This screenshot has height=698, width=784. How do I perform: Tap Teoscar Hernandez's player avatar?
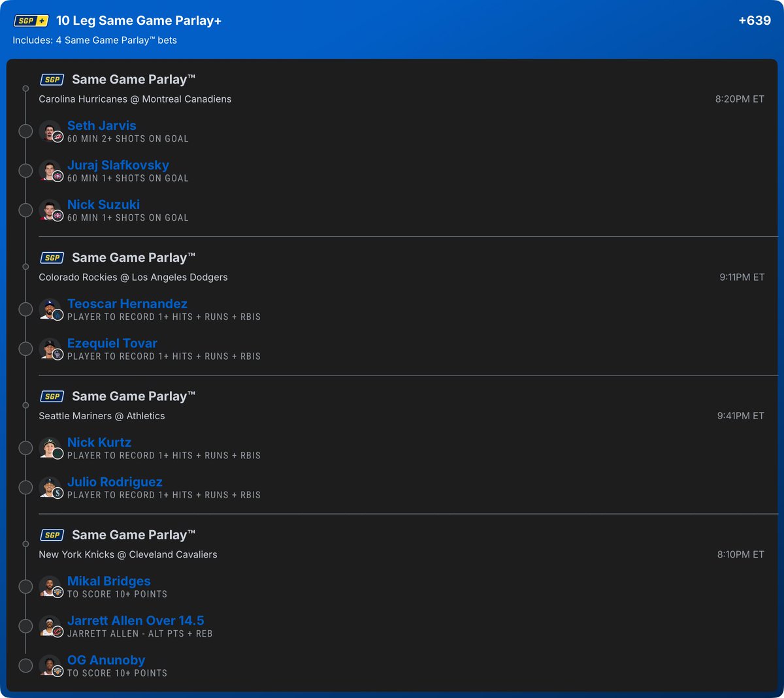click(50, 309)
